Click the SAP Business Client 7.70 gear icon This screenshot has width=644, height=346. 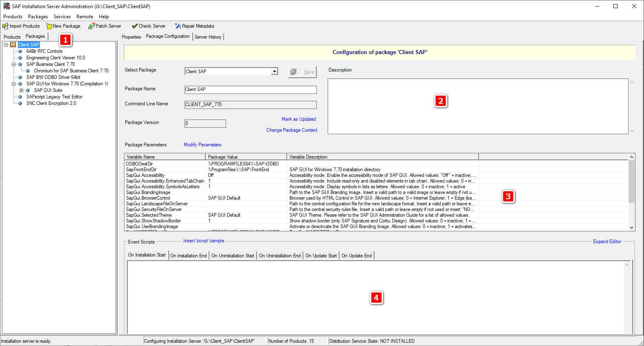point(20,64)
